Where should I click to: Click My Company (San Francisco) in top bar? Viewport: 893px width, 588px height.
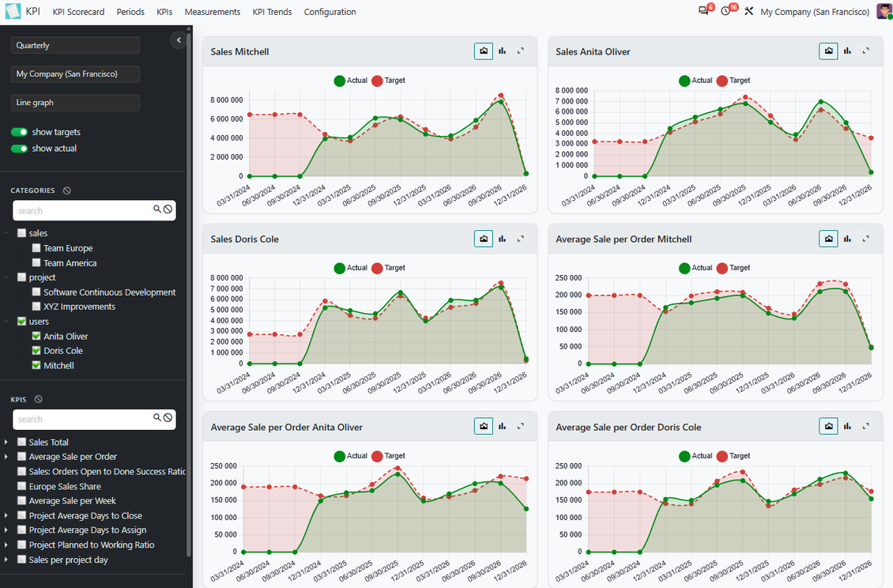815,12
